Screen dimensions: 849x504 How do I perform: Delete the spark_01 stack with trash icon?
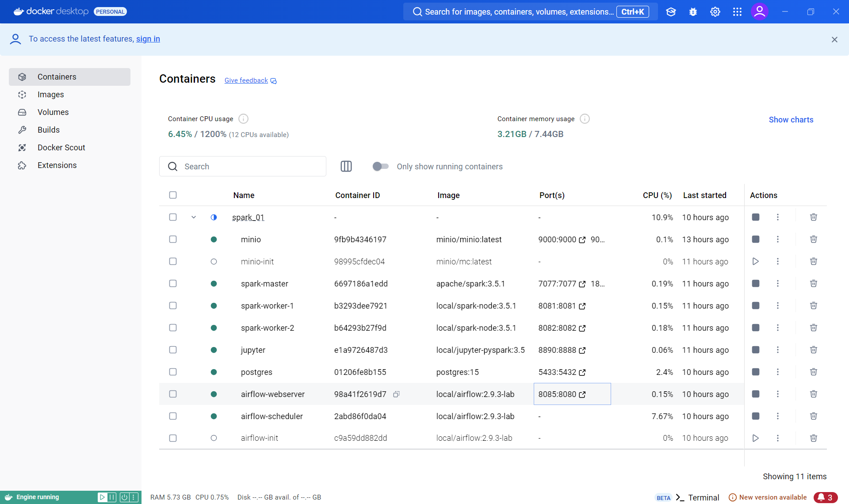click(x=813, y=217)
